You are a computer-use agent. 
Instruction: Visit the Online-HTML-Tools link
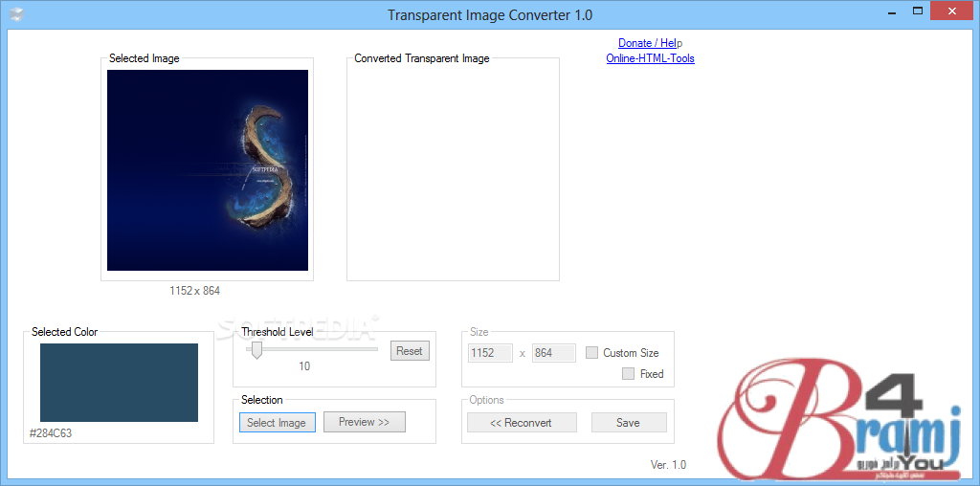click(x=650, y=58)
